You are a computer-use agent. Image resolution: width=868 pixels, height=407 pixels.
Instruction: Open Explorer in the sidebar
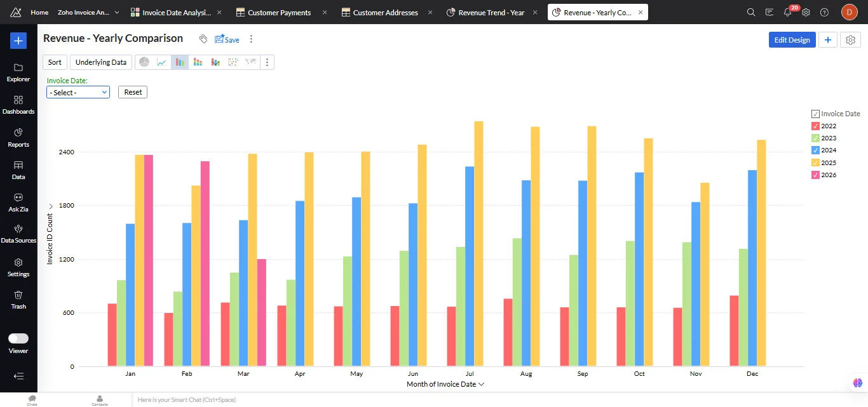18,72
